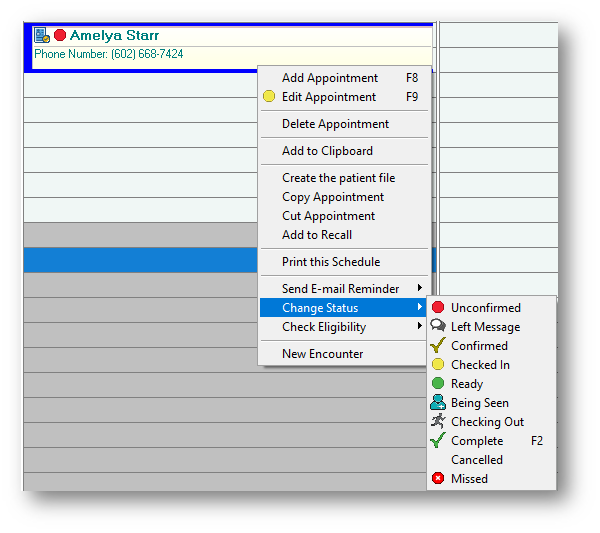Click the speech bubble Left Message icon
The width and height of the screenshot is (600, 533).
tap(438, 326)
